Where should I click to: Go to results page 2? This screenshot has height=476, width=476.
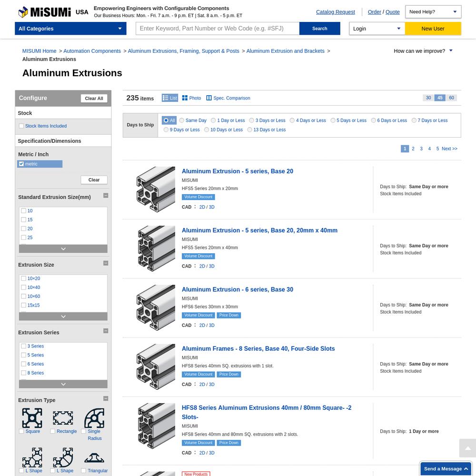[413, 149]
